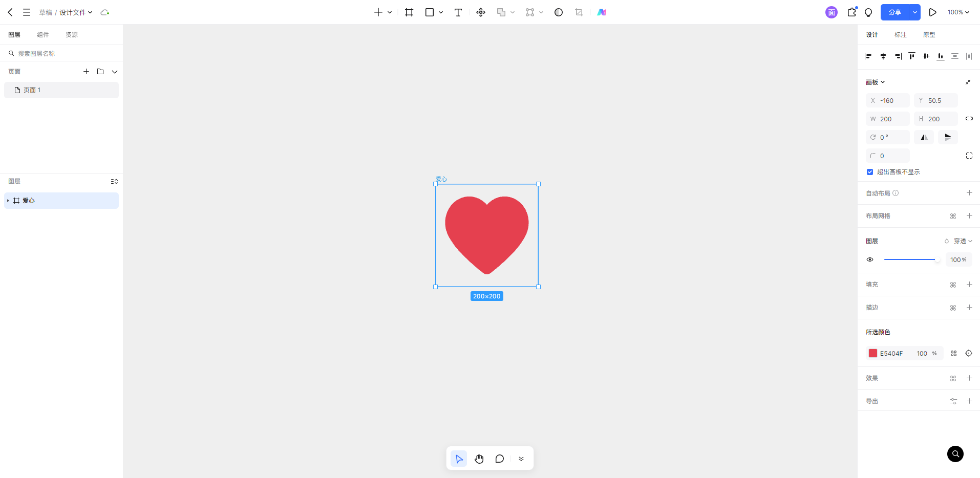This screenshot has height=478, width=980.
Task: Open the hamburger main menu
Action: pos(27,12)
